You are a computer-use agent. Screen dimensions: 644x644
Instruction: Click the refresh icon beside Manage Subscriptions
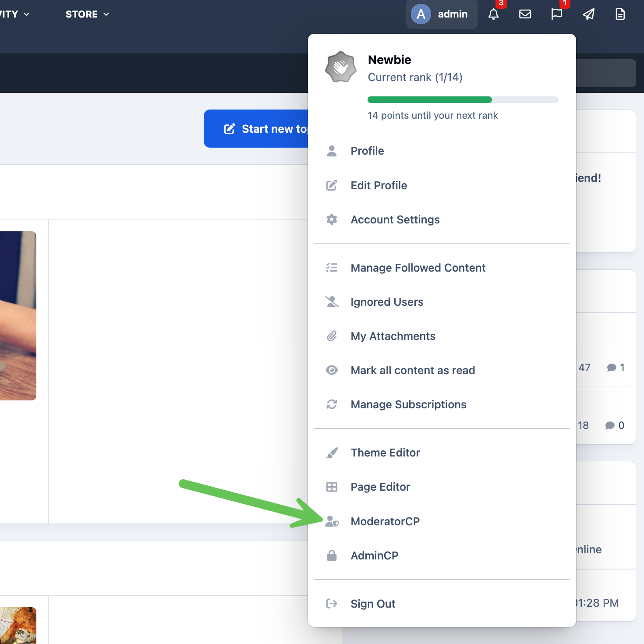pyautogui.click(x=332, y=404)
